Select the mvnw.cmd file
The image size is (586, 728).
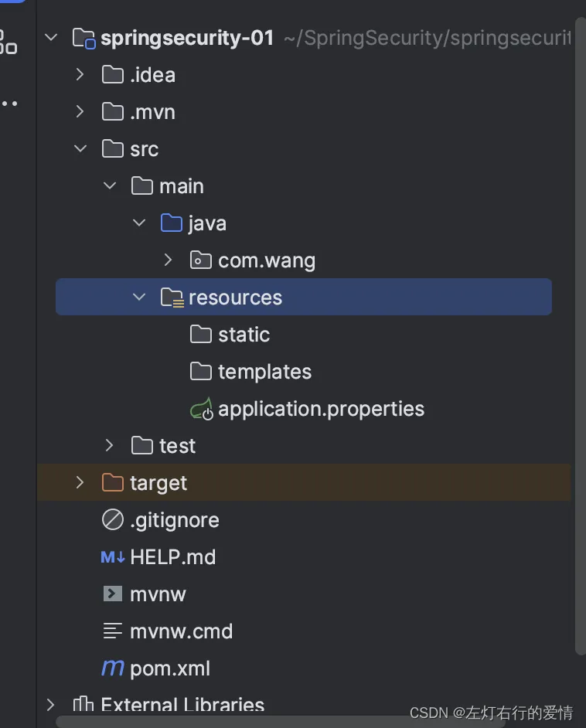pyautogui.click(x=168, y=631)
